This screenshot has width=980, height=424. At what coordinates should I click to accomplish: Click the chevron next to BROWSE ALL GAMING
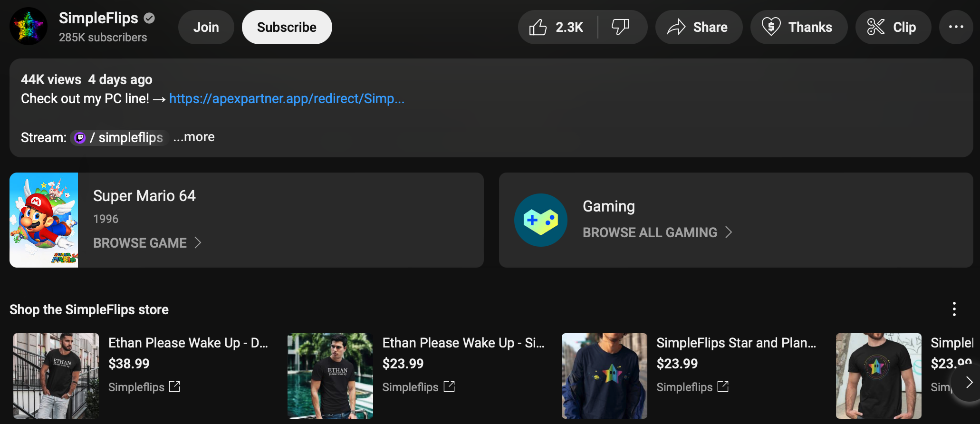pos(729,232)
